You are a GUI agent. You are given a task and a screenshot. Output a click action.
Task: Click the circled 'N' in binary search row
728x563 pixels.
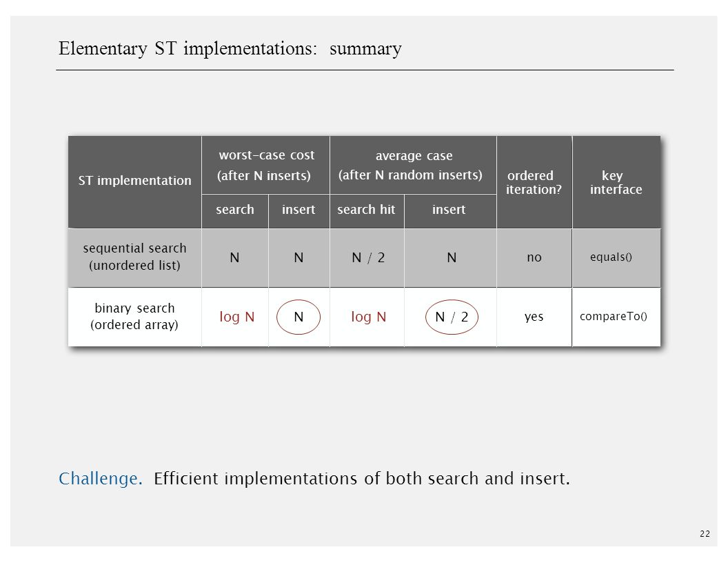(x=299, y=317)
